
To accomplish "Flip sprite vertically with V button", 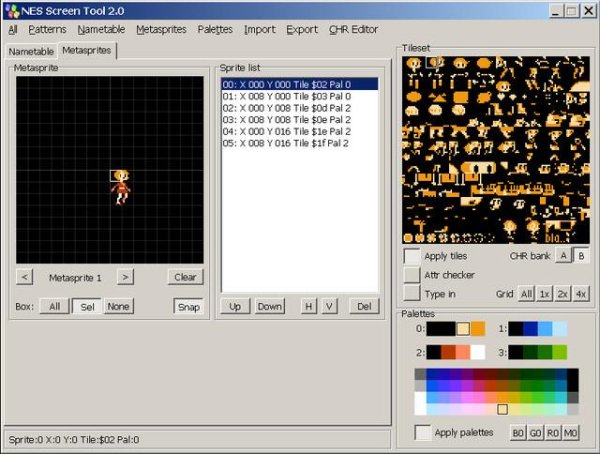I will click(329, 306).
